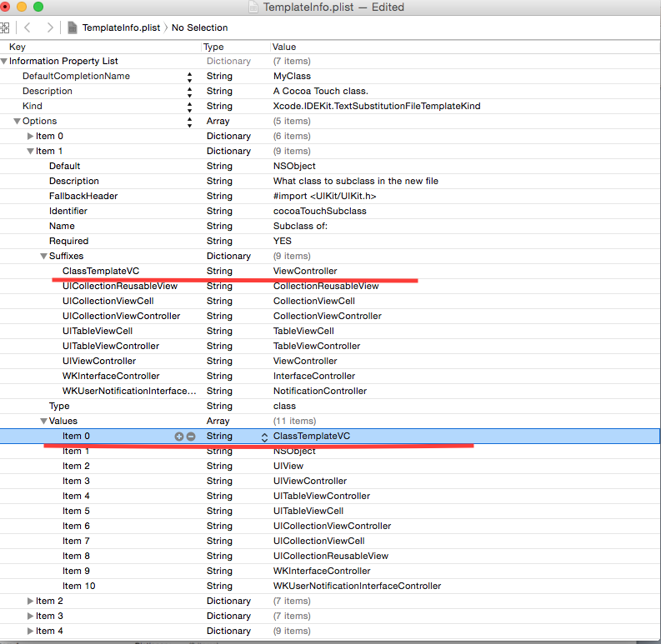Expand Item 2 dictionary
This screenshot has width=661, height=644.
[x=30, y=601]
